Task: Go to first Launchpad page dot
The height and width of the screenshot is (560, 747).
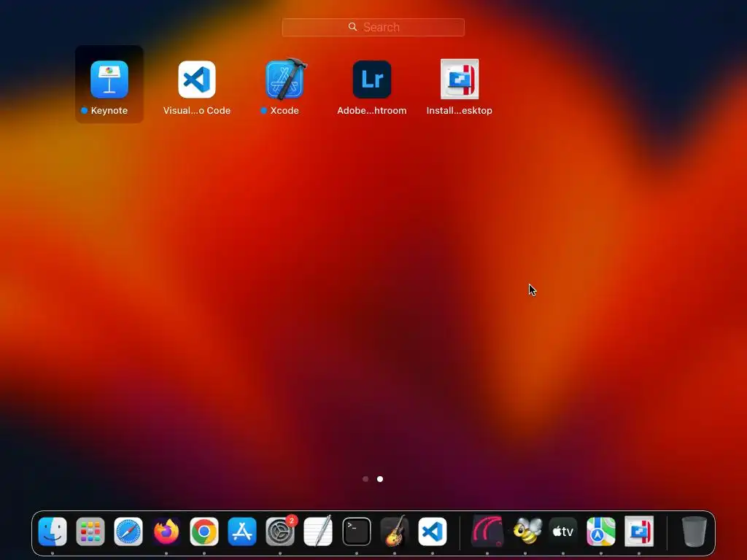Action: 365,479
